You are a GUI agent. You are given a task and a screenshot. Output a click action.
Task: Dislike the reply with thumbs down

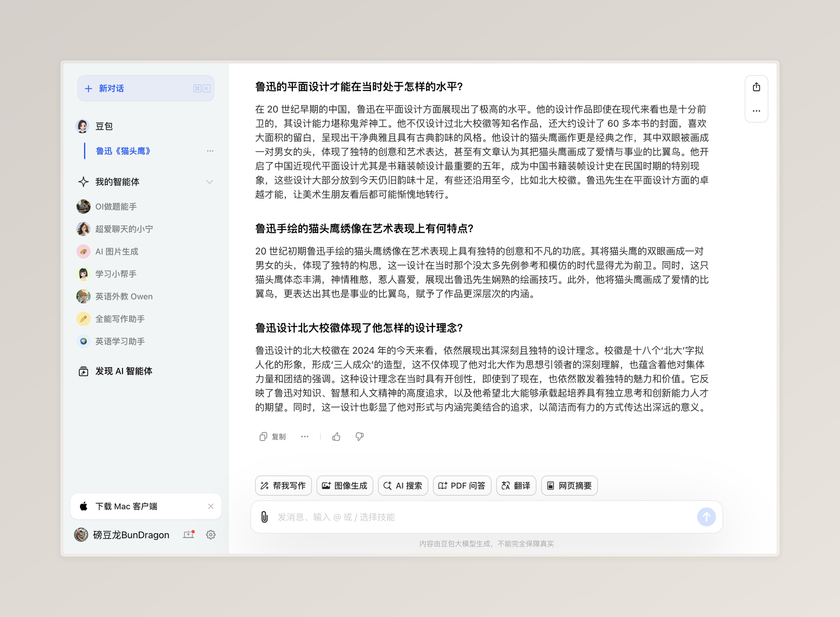coord(360,437)
